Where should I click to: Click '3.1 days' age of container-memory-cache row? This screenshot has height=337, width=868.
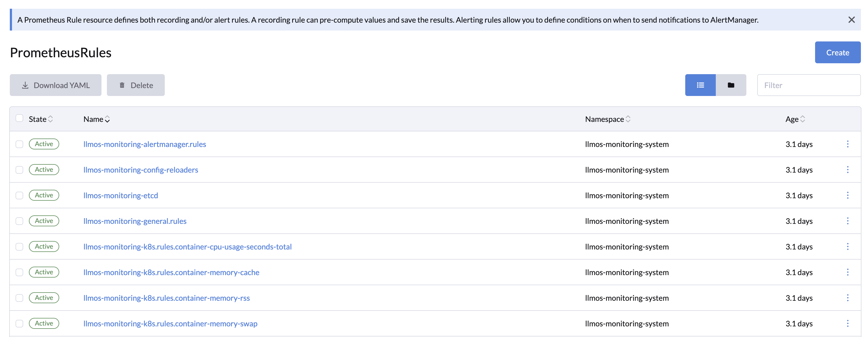click(799, 272)
